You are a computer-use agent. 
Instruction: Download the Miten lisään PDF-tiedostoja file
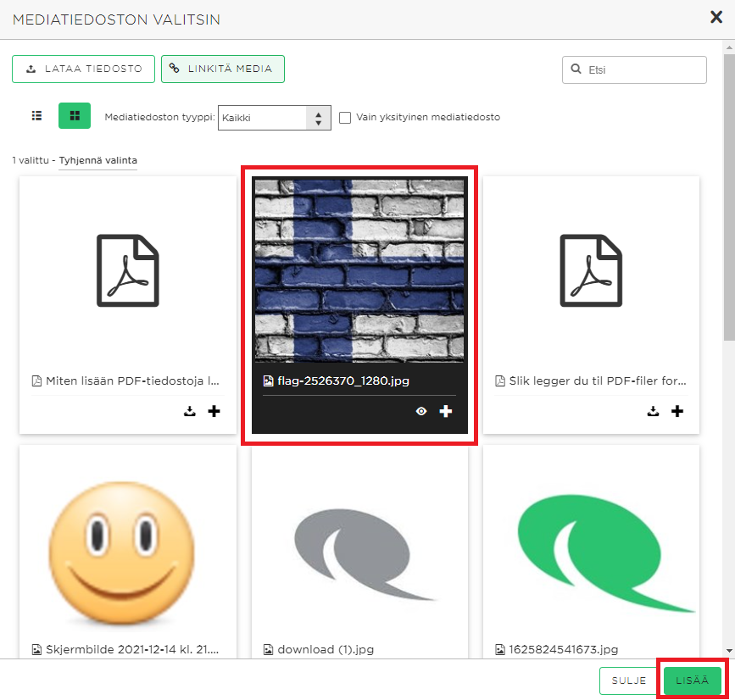pyautogui.click(x=189, y=411)
